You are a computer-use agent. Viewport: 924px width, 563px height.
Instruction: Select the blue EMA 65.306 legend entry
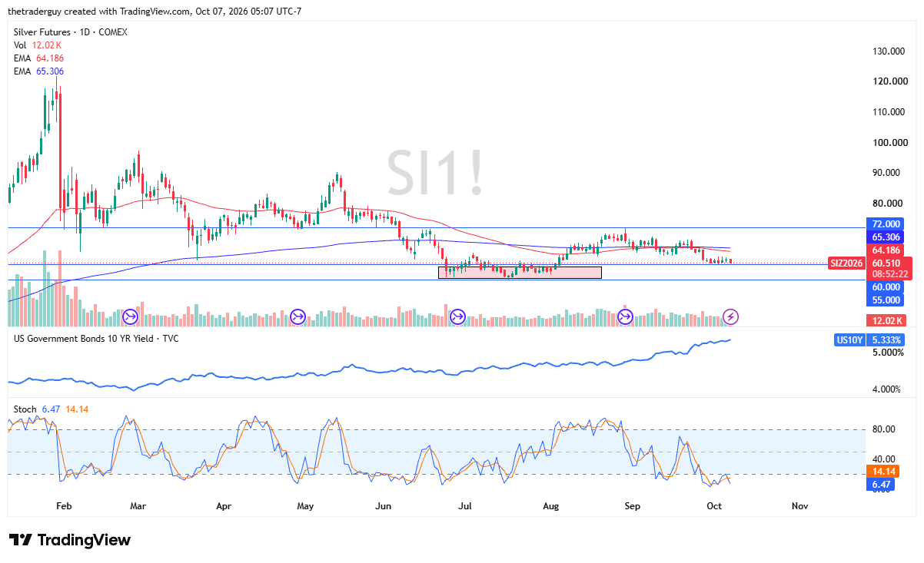click(x=38, y=71)
